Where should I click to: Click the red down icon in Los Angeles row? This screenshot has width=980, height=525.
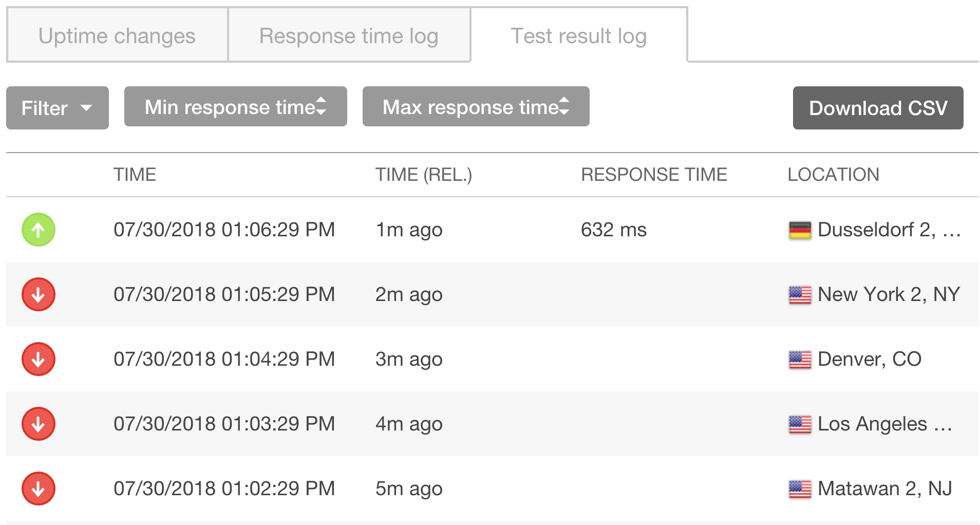39,424
